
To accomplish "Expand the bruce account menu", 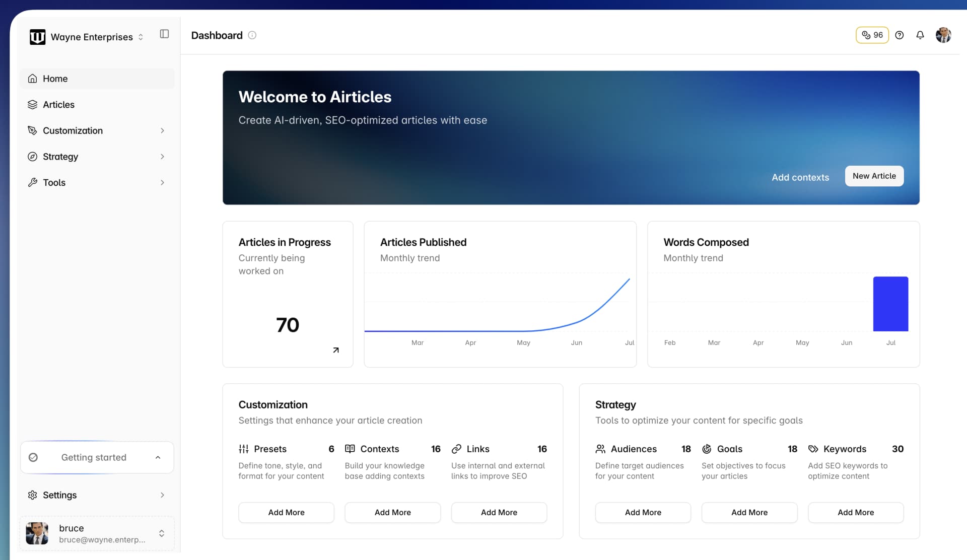I will point(162,533).
